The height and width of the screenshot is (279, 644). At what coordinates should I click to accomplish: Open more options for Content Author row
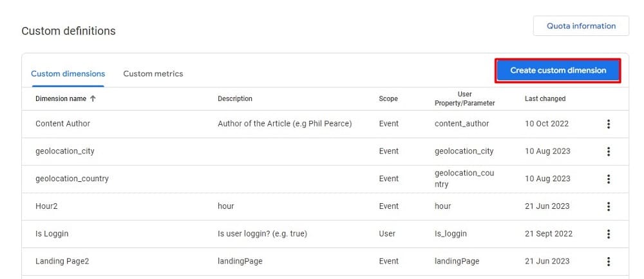[608, 124]
